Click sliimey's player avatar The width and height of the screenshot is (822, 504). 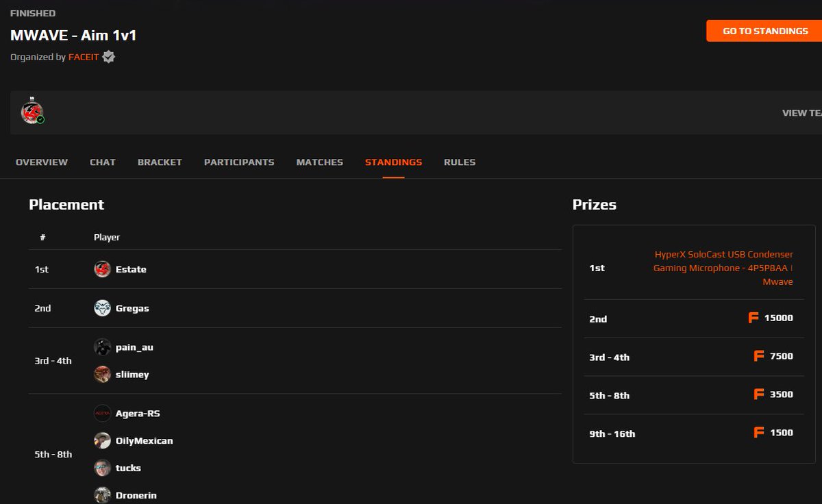coord(103,375)
